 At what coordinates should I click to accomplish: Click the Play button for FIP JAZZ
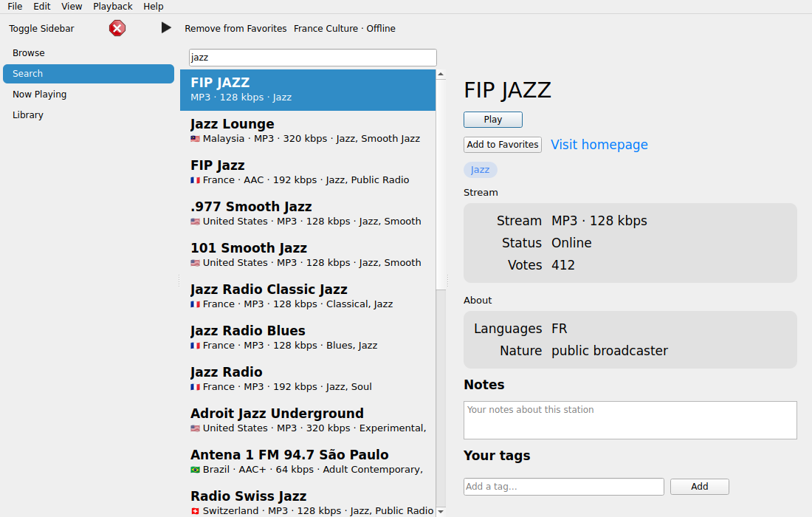tap(493, 120)
